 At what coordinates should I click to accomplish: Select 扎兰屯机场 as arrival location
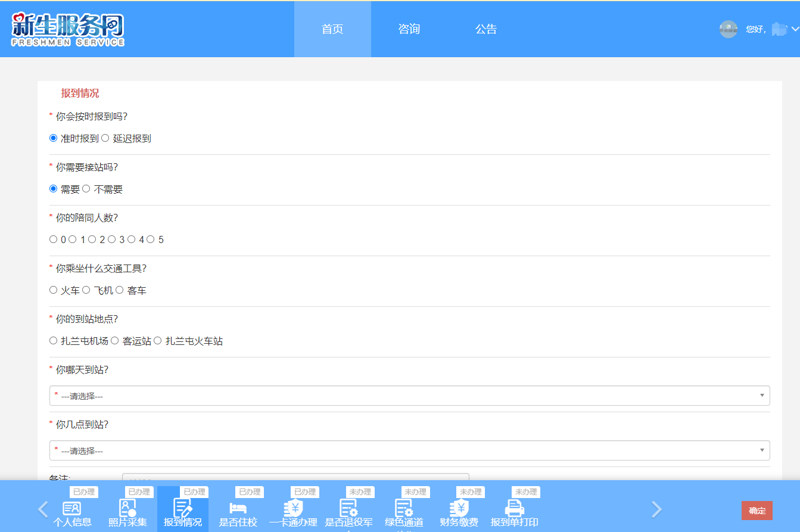(54, 341)
